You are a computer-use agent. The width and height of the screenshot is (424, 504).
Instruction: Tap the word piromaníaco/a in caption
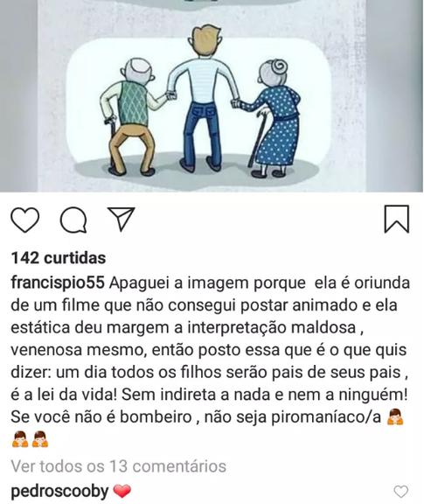coord(326,417)
